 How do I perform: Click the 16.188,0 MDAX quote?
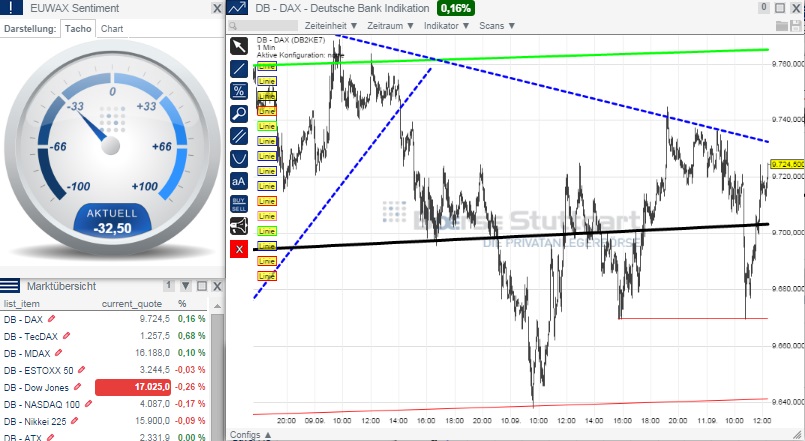pyautogui.click(x=152, y=353)
